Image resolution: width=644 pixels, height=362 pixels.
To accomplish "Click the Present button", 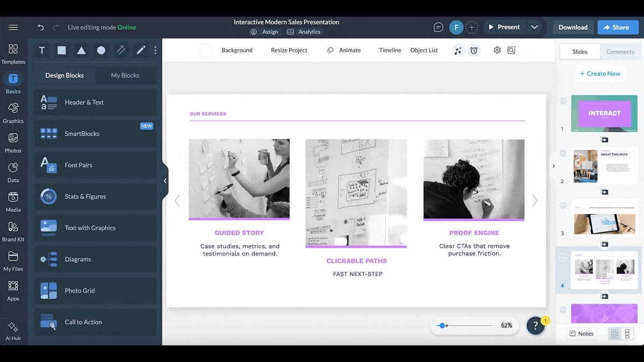I will click(x=504, y=27).
